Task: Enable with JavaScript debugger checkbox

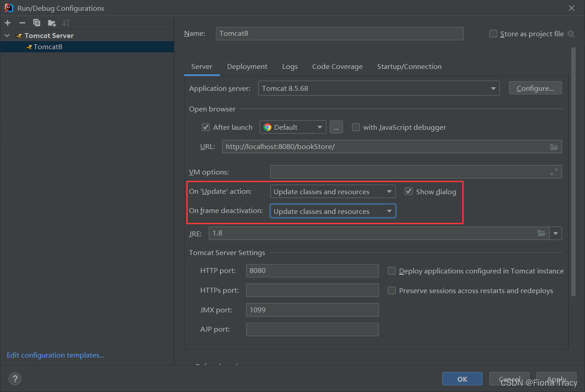Action: click(356, 127)
